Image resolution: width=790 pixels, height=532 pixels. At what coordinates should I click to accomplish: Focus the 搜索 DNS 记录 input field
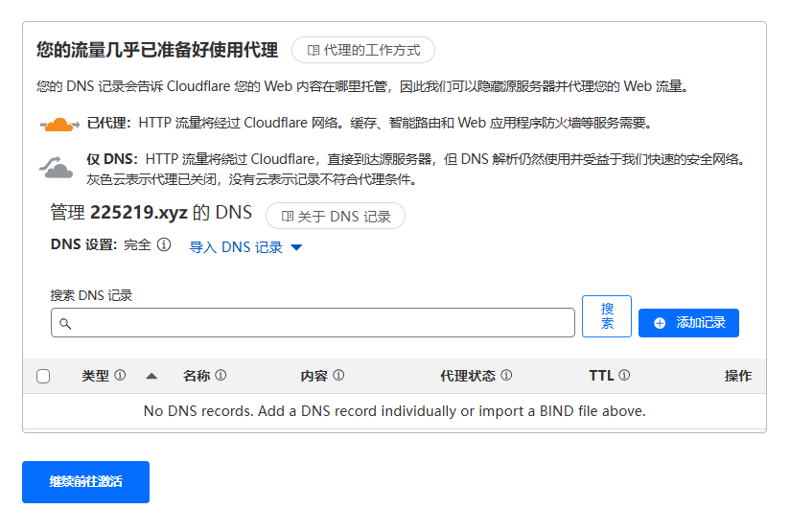pos(316,323)
